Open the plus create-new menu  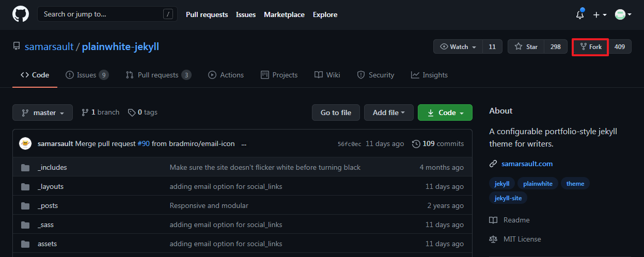(600, 15)
